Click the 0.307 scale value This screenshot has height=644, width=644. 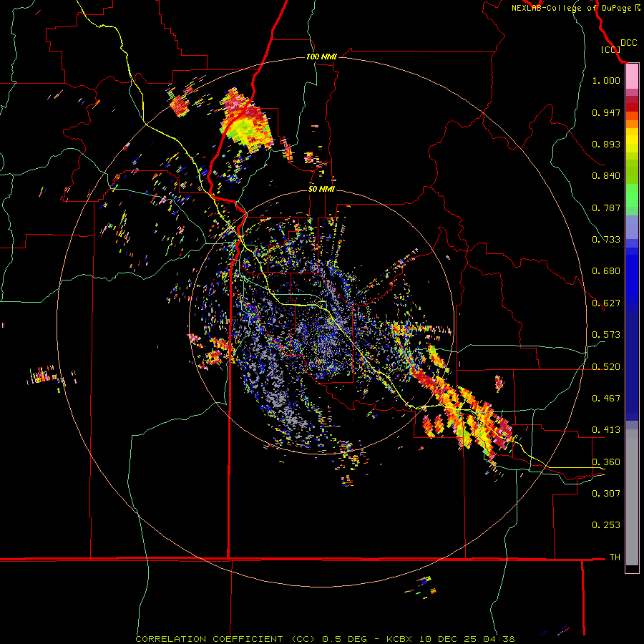coord(606,494)
